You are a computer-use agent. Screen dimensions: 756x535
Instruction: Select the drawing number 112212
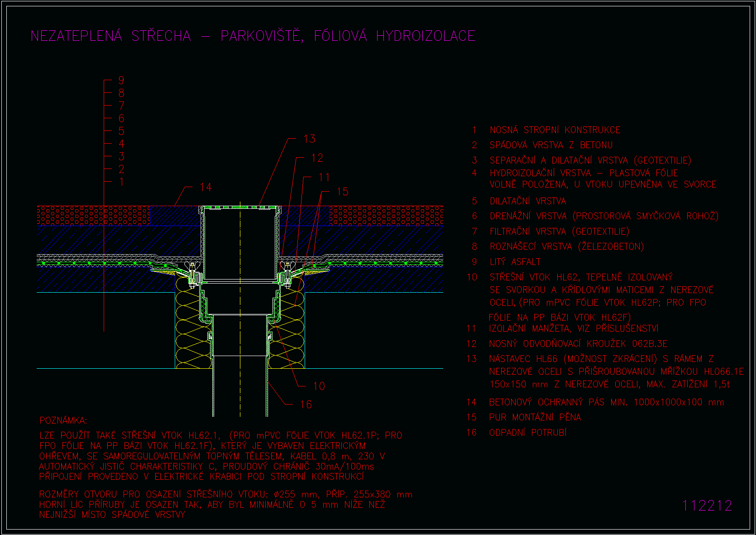707,506
